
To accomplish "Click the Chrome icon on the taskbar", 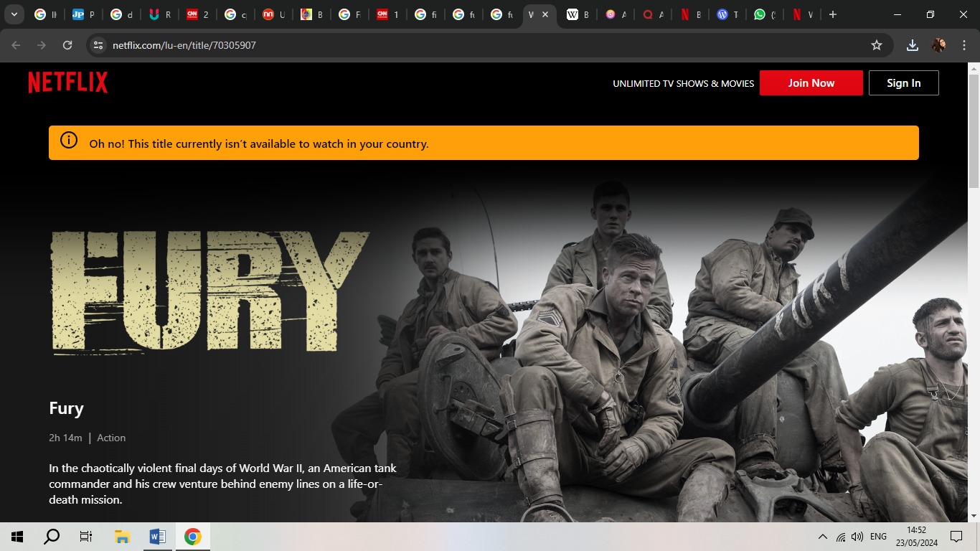I will pyautogui.click(x=192, y=537).
